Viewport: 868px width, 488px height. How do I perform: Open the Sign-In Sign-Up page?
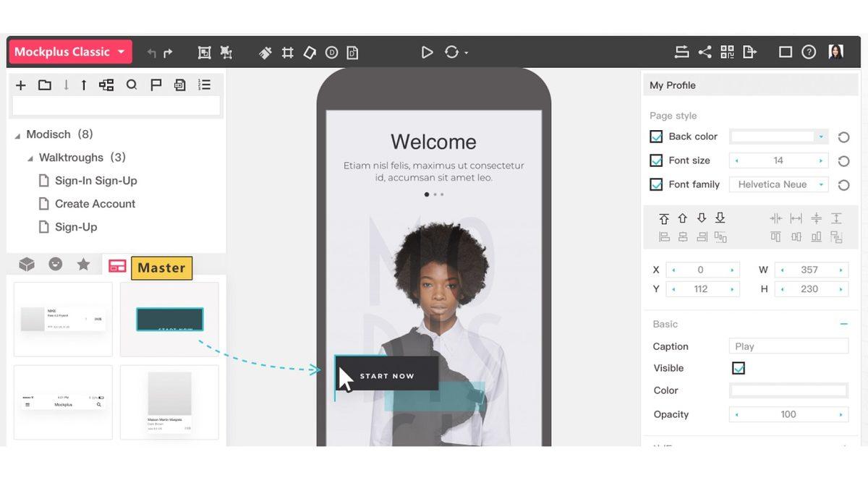pyautogui.click(x=96, y=180)
